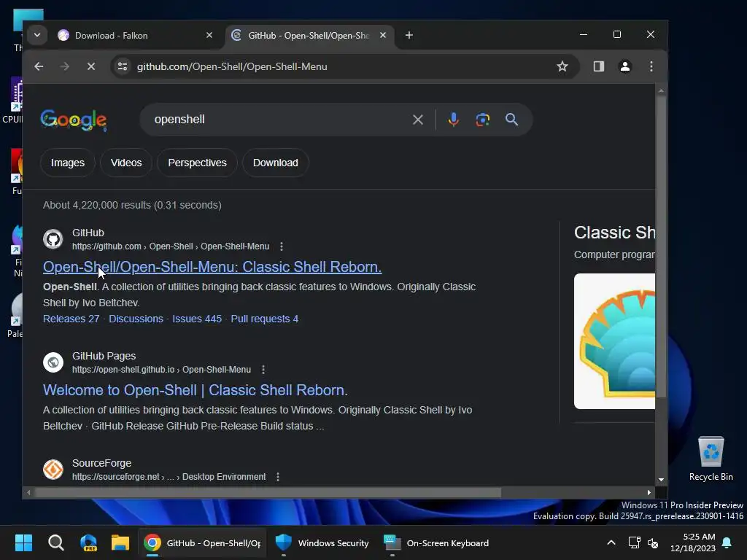Image resolution: width=747 pixels, height=560 pixels.
Task: Click the https://github.com › Open-Shell › Open-Shell-Menu breadcrumb
Action: click(171, 246)
